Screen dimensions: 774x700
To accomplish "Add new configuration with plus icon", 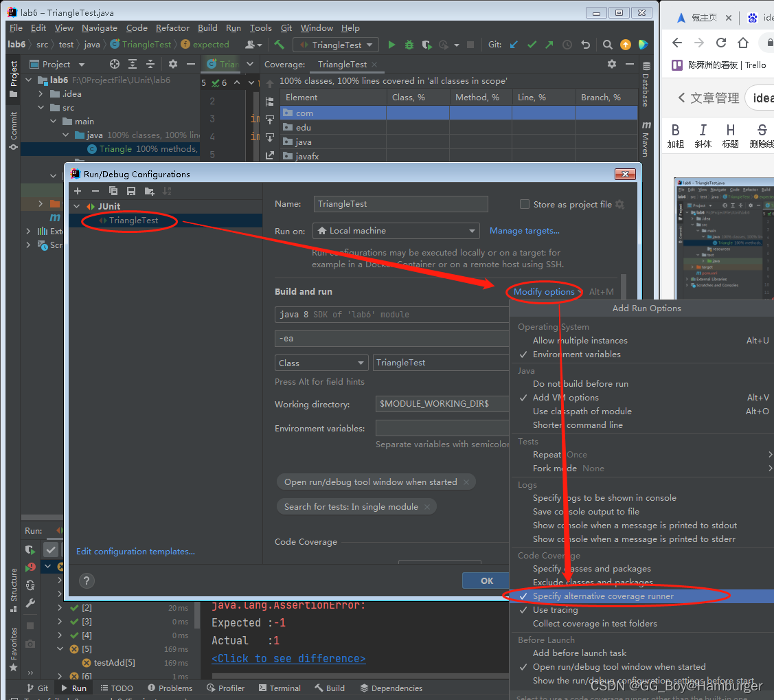I will pyautogui.click(x=78, y=191).
